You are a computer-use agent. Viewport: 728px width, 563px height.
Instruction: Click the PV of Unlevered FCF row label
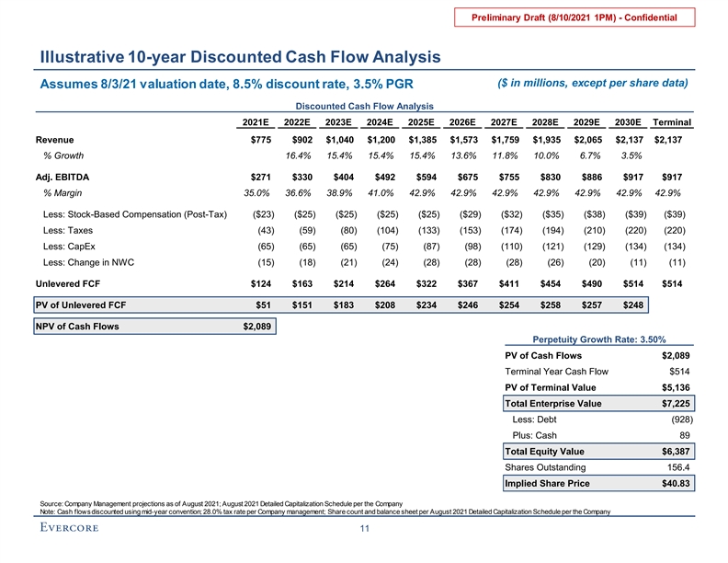(84, 304)
